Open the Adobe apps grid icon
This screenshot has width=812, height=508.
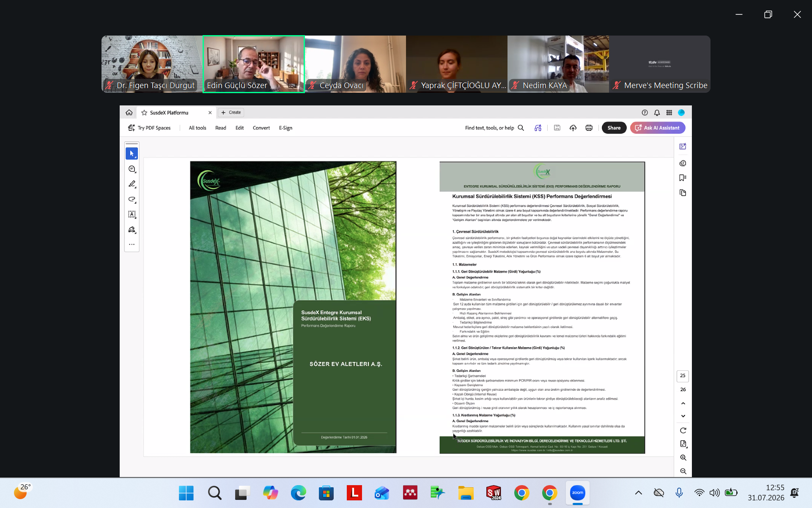tap(669, 113)
